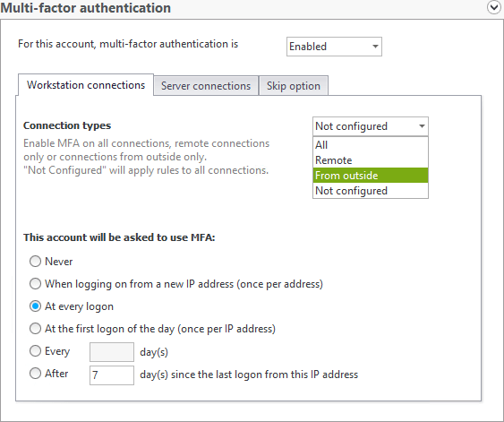Choose first logon of the day option
This screenshot has height=422, width=504.
35,329
